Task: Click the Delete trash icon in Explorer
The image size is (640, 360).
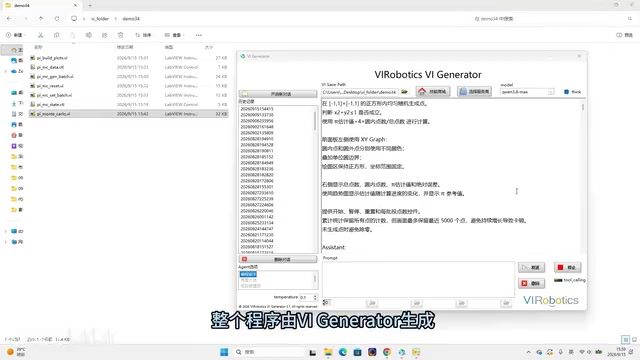Action: coord(120,35)
